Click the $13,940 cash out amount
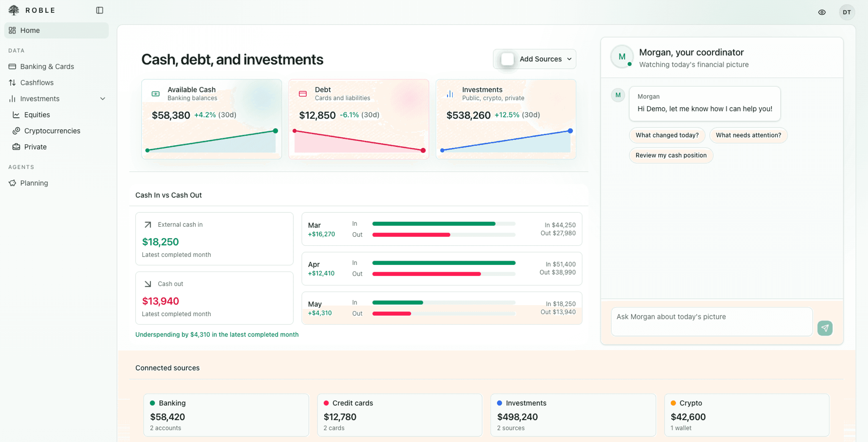The height and width of the screenshot is (442, 868). point(161,301)
